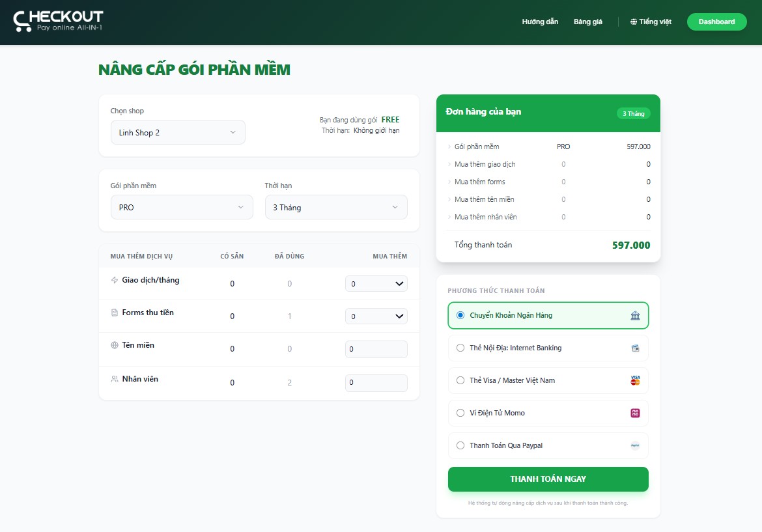Viewport: 762px width, 532px height.
Task: Click the bank building icon
Action: click(635, 316)
